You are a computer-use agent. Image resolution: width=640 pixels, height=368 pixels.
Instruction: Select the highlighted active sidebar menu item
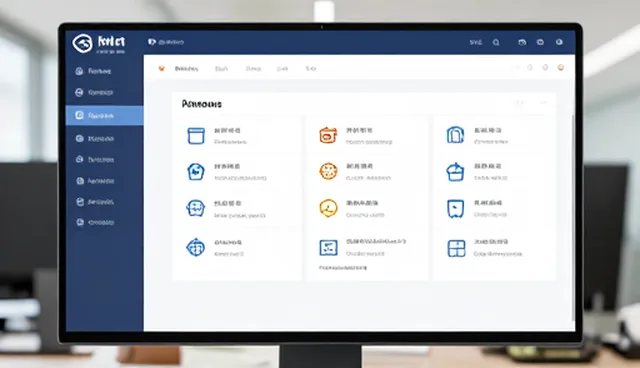tap(104, 116)
